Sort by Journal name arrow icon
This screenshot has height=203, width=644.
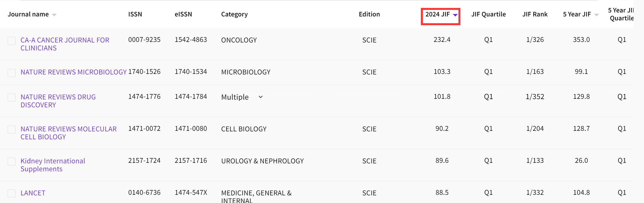[54, 15]
